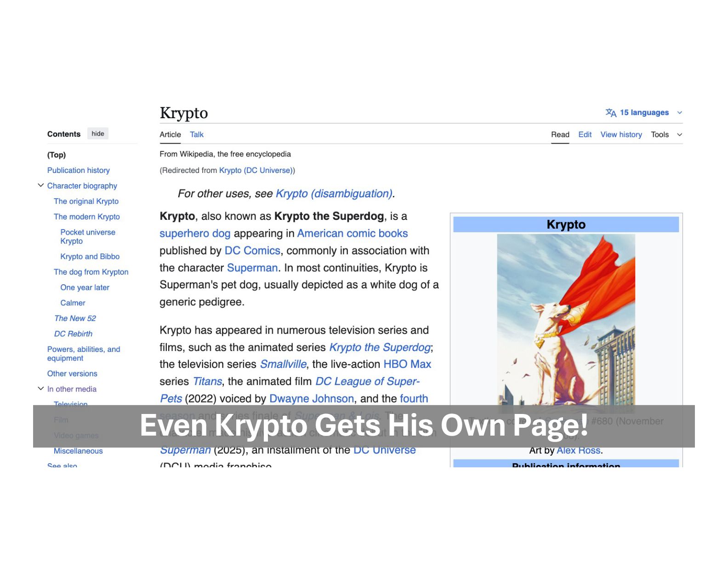Open the DC Comics link
The image size is (728, 563).
click(252, 251)
